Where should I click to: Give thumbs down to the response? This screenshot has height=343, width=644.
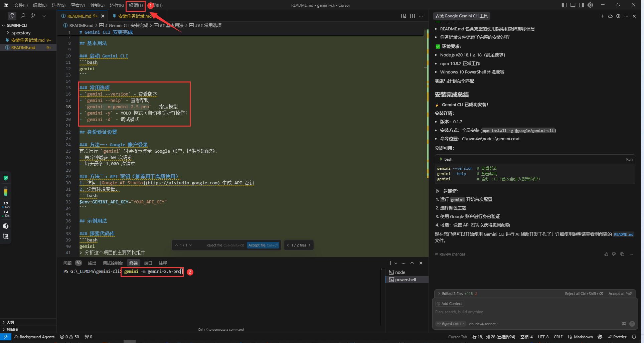pos(614,254)
